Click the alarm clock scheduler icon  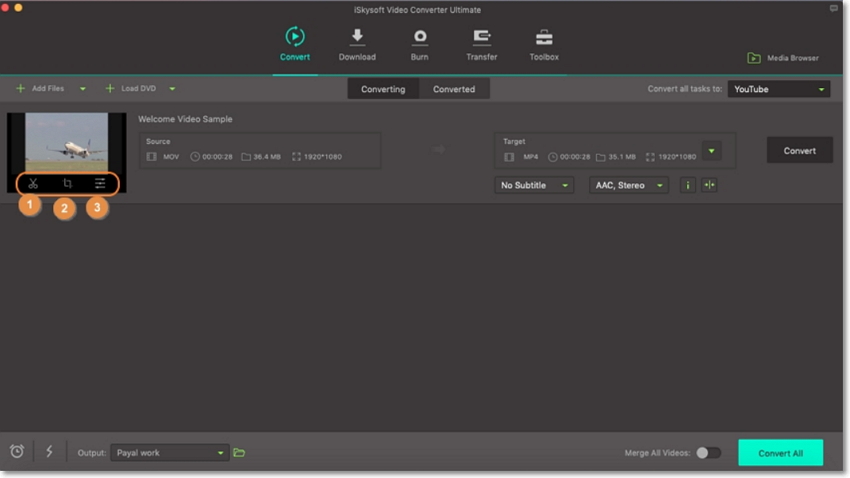[17, 452]
